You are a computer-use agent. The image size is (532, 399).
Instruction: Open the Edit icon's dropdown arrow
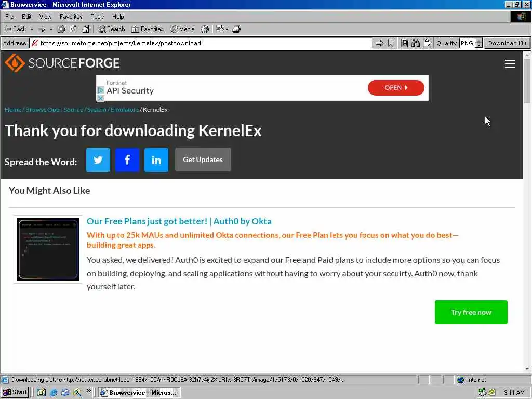[x=227, y=29]
